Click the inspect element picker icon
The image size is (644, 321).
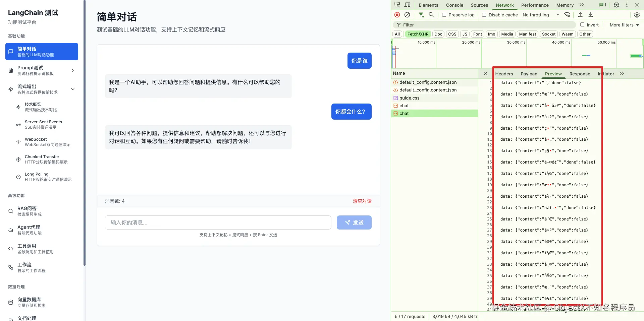397,5
